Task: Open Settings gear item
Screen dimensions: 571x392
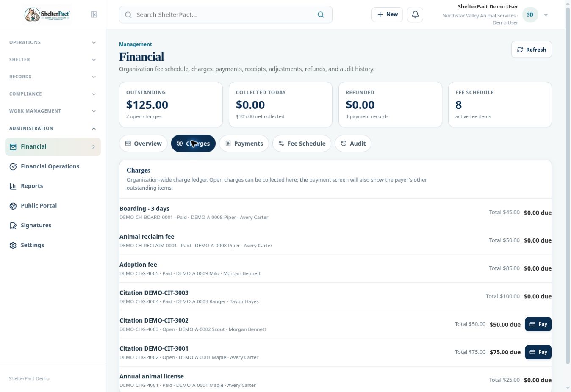Action: pos(32,245)
